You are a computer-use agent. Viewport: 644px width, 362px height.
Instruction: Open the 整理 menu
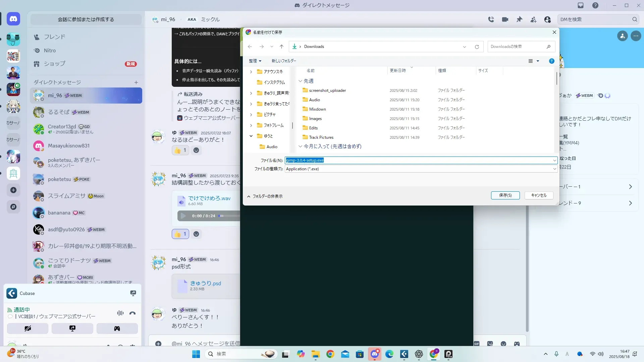[255, 61]
